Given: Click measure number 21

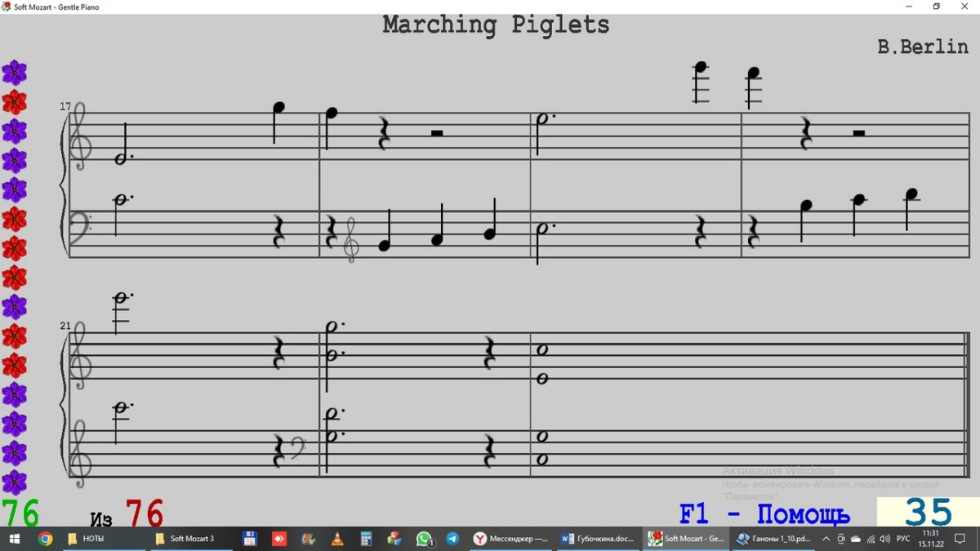Looking at the screenshot, I should [x=65, y=326].
